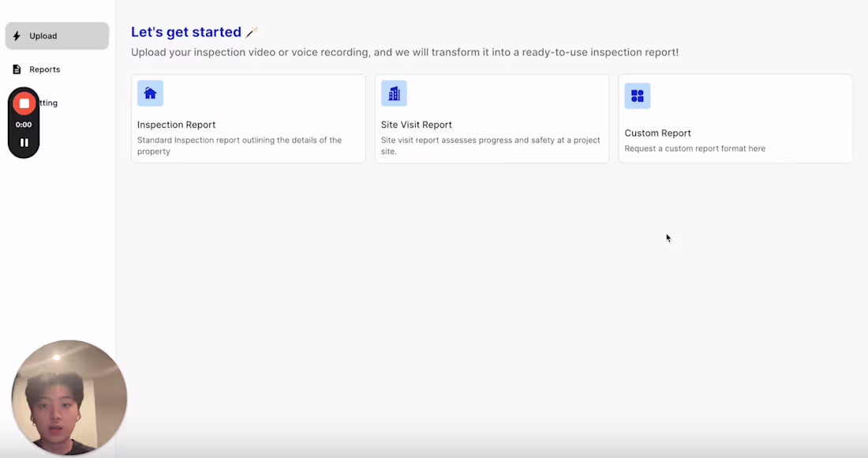
Task: Click the Let's get started heading
Action: [186, 32]
